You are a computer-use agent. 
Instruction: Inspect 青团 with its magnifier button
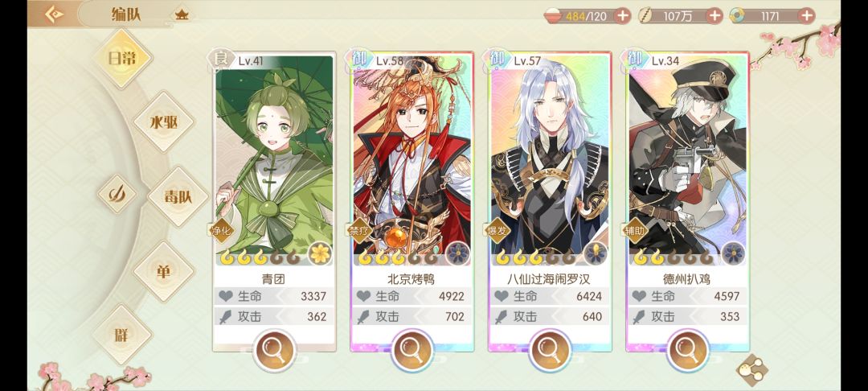274,351
